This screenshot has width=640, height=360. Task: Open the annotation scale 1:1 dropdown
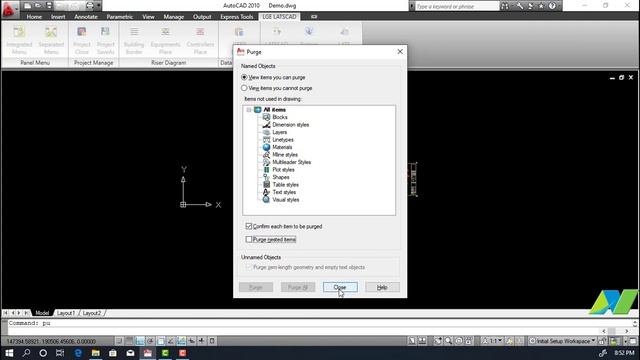(x=492, y=341)
